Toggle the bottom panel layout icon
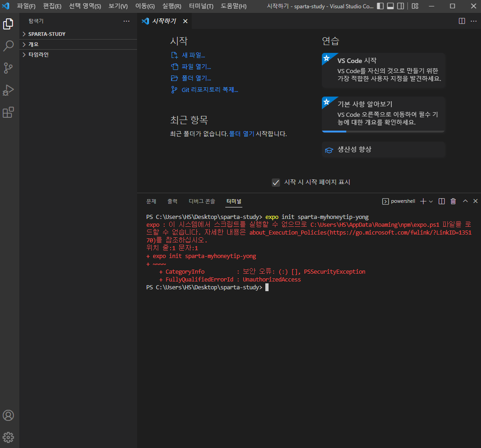481x448 pixels. (390, 6)
